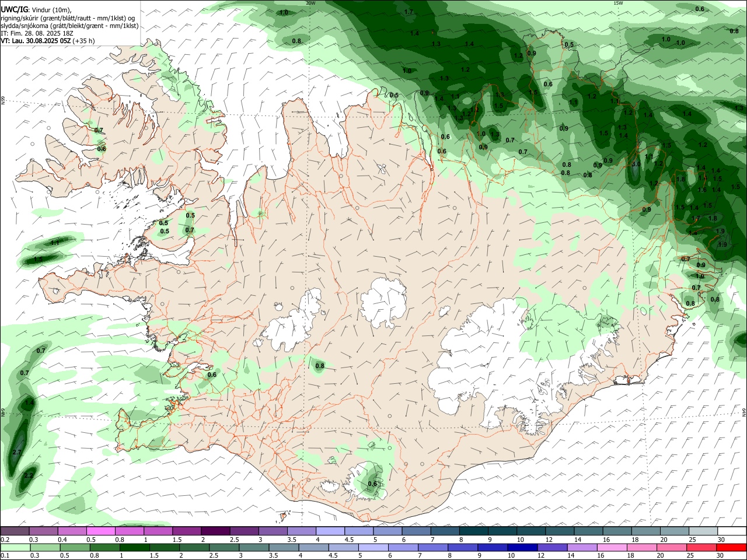
Task: Click the '0.6' value on the southern glacier
Action: click(x=372, y=484)
